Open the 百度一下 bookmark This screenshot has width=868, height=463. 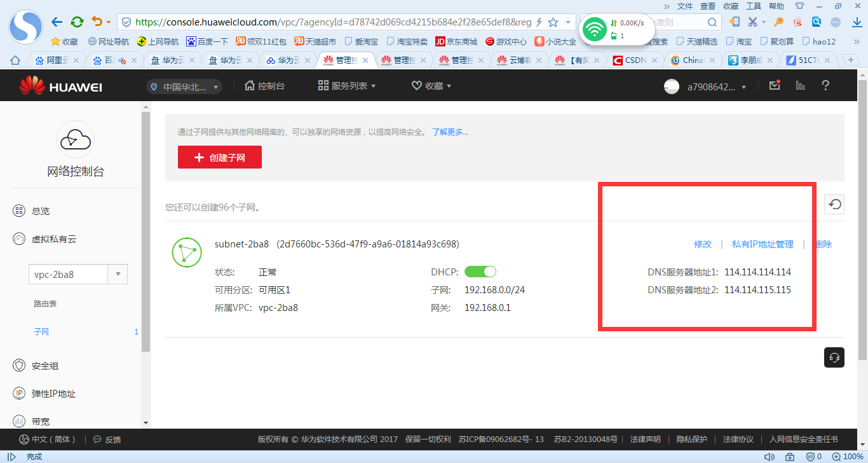[207, 41]
